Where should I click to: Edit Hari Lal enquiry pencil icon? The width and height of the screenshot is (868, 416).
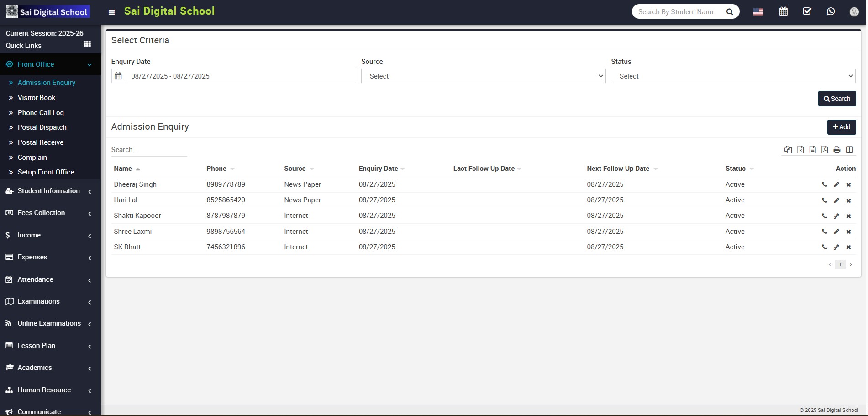(x=836, y=200)
